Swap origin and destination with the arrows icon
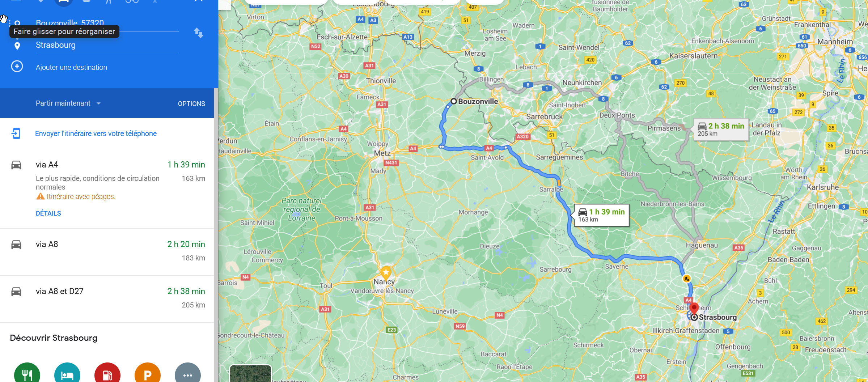This screenshot has width=868, height=382. point(198,33)
